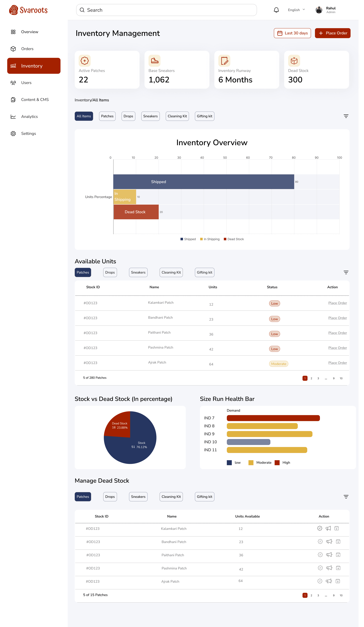Open the Last 30 days date selector
The image size is (364, 627).
(x=292, y=33)
